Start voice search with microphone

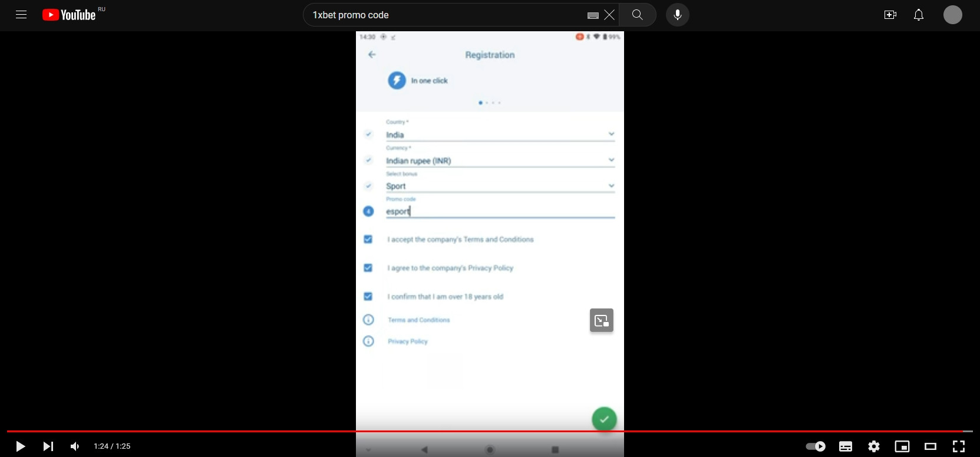click(x=678, y=15)
